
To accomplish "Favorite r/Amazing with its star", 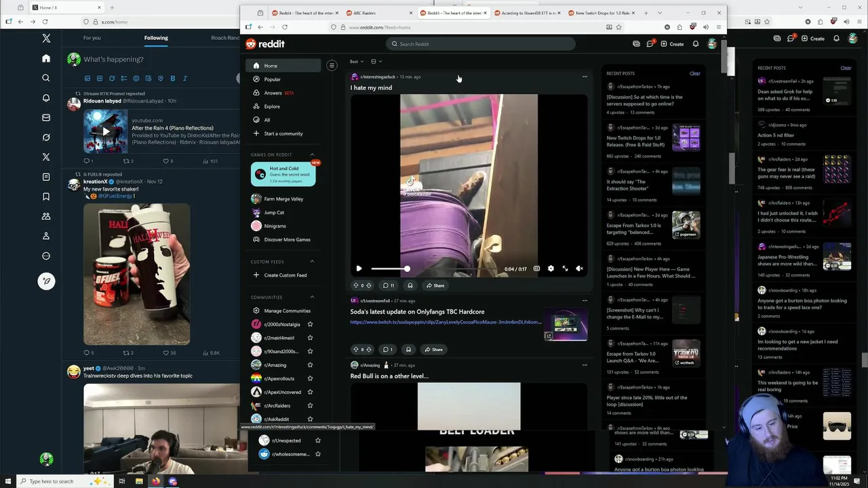I will point(310,365).
